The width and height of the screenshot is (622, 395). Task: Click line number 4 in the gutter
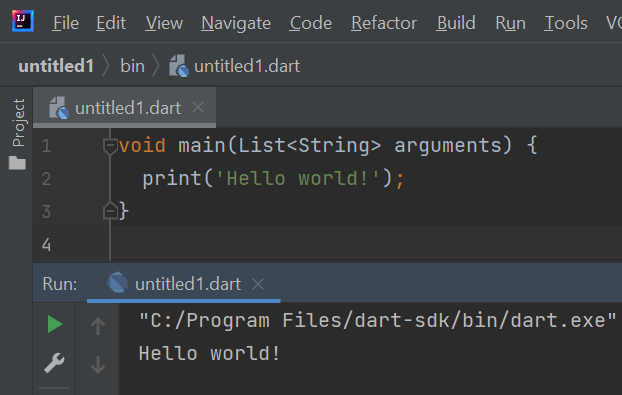pos(46,244)
